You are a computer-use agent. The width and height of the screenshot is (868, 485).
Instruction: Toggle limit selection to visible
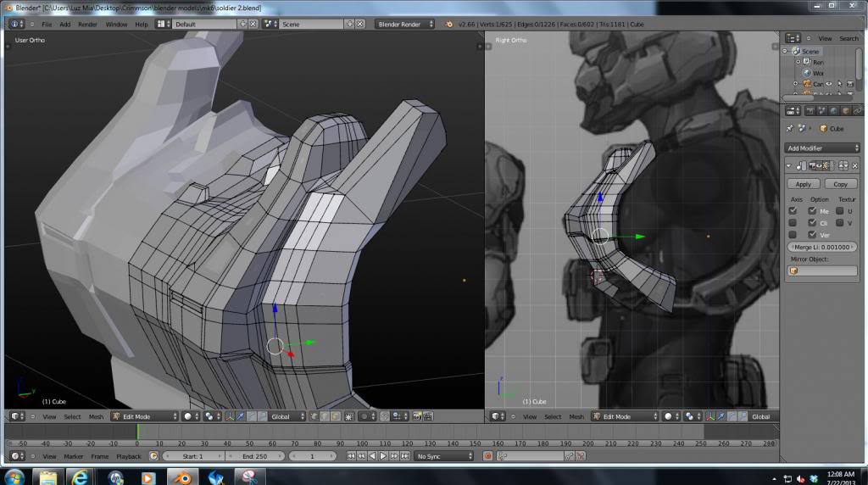pos(349,416)
